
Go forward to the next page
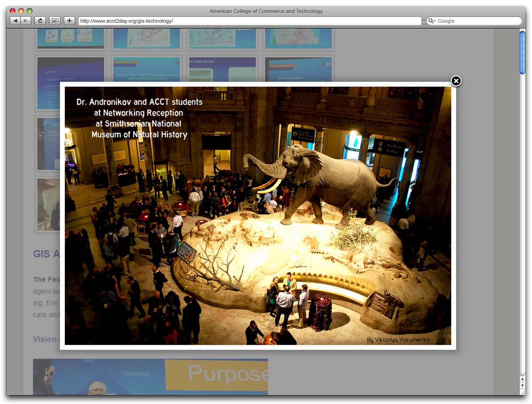26,21
